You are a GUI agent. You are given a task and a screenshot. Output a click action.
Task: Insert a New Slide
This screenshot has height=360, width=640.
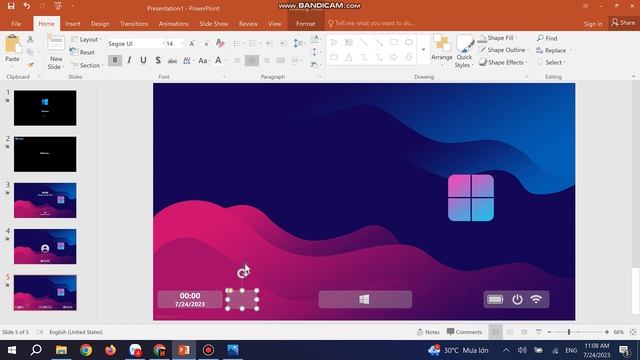[x=56, y=52]
